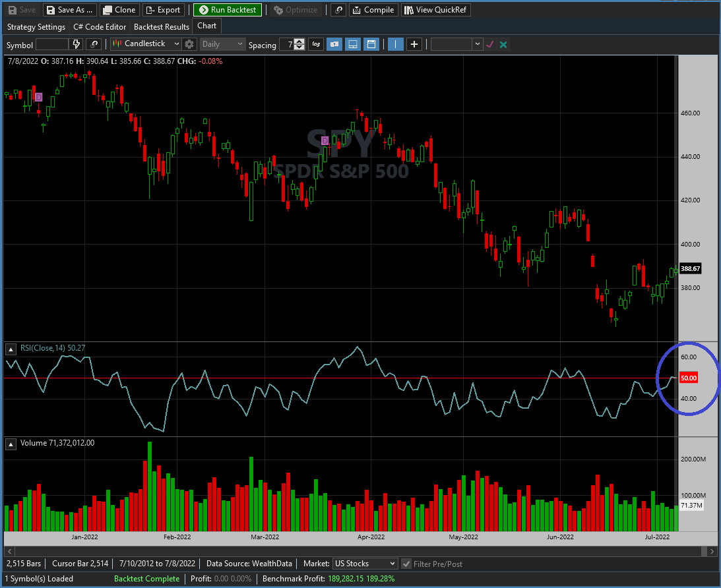The width and height of the screenshot is (721, 588).
Task: Click the D dividend marker near late March
Action: [325, 140]
